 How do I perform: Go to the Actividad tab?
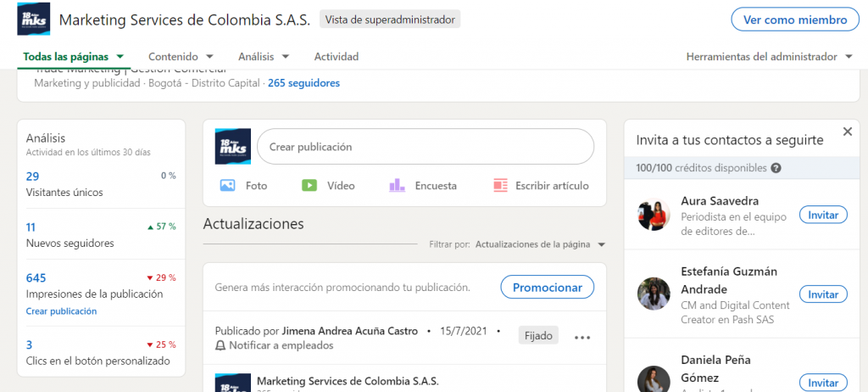point(337,57)
